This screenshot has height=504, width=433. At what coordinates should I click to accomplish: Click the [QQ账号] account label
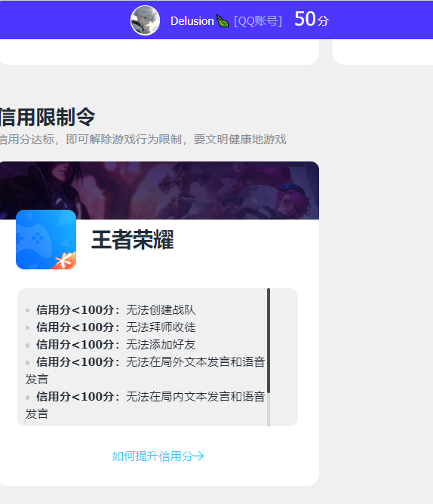tap(258, 21)
